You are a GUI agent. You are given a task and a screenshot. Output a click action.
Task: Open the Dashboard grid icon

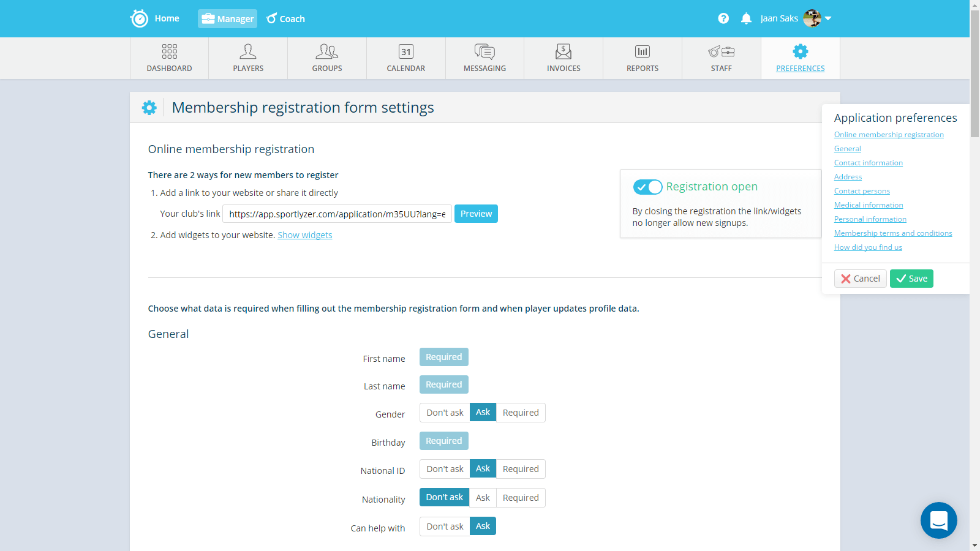[170, 51]
